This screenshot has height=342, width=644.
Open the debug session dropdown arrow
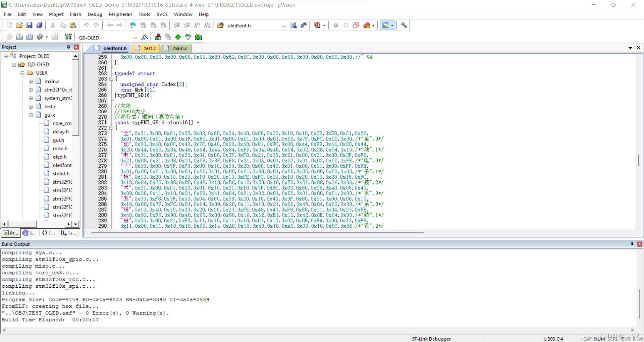click(324, 25)
